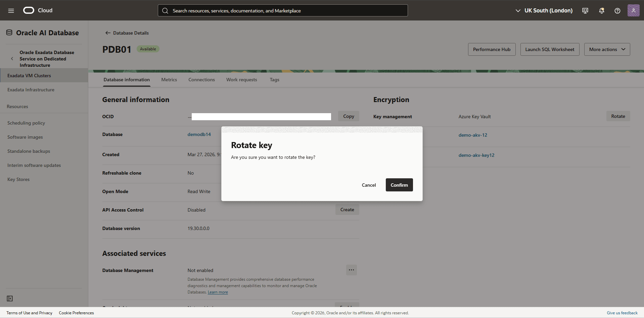Collapse the sidebar with the bottom-left icon
The image size is (644, 318).
(x=10, y=298)
